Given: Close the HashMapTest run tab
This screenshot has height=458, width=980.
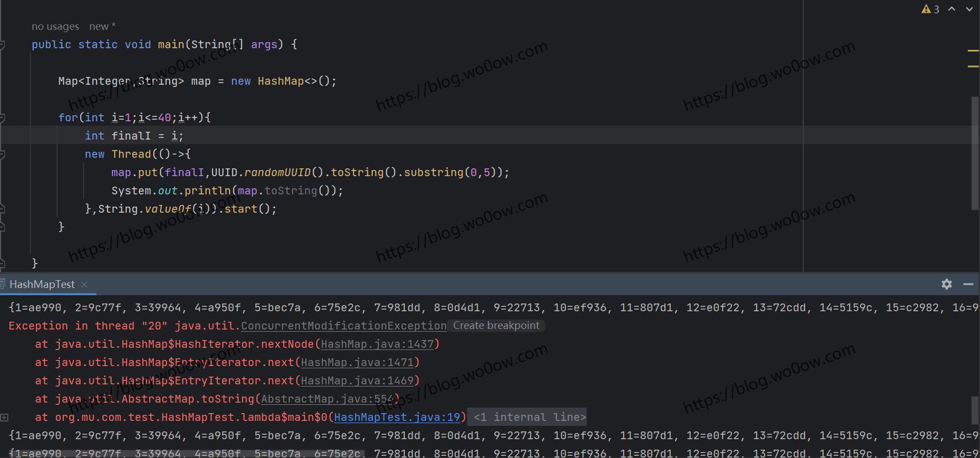Looking at the screenshot, I should [84, 285].
